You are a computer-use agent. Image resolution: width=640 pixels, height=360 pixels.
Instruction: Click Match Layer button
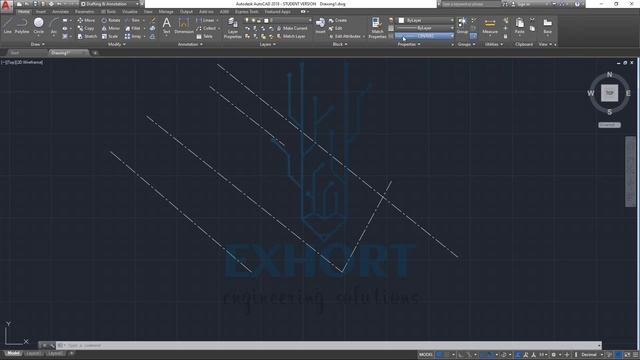point(291,36)
